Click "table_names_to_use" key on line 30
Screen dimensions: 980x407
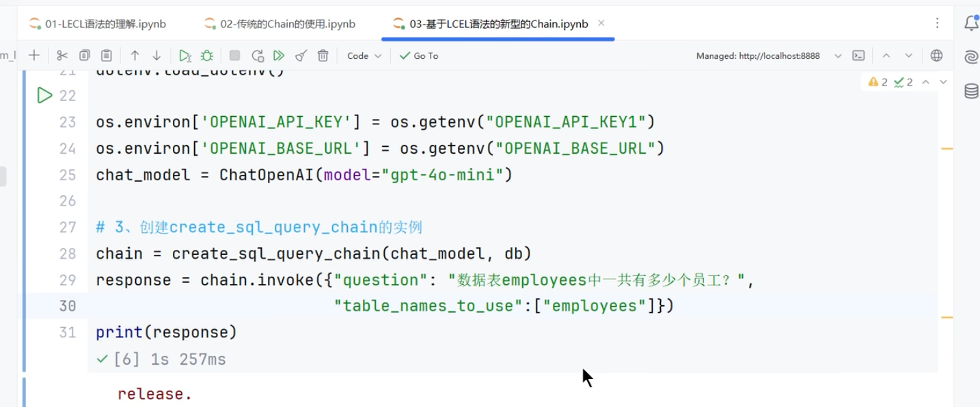point(428,306)
